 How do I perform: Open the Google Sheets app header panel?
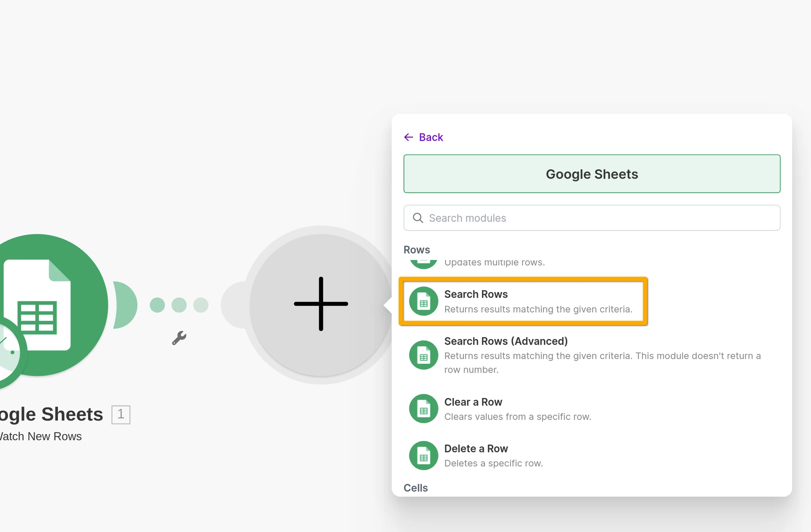(591, 173)
